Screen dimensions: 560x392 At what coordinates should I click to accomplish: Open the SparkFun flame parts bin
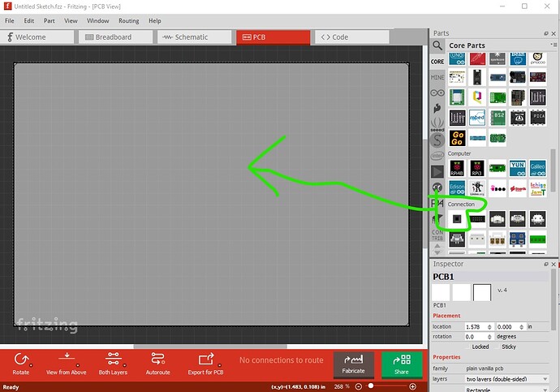click(x=437, y=108)
